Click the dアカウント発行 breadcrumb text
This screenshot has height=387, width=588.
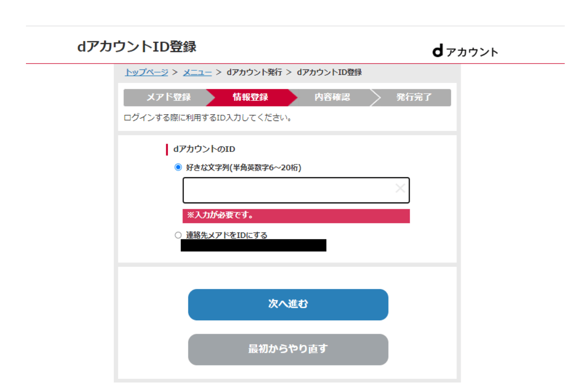(x=254, y=72)
